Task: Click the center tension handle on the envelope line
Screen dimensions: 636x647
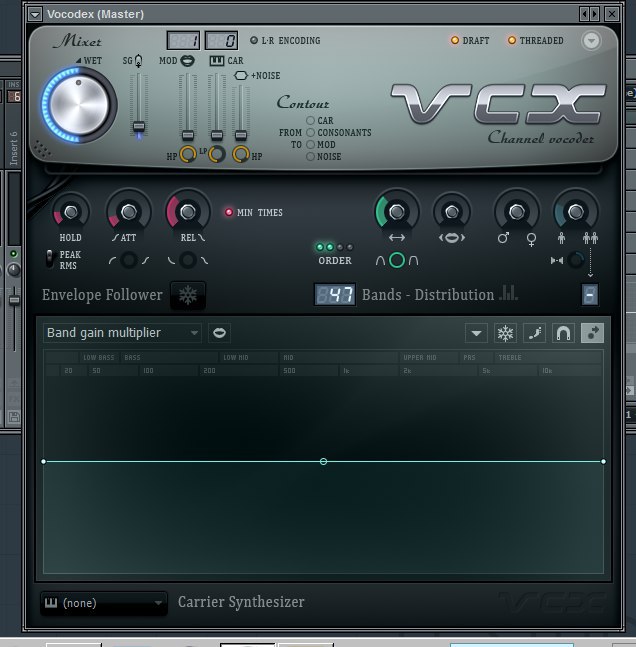Action: coord(324,461)
